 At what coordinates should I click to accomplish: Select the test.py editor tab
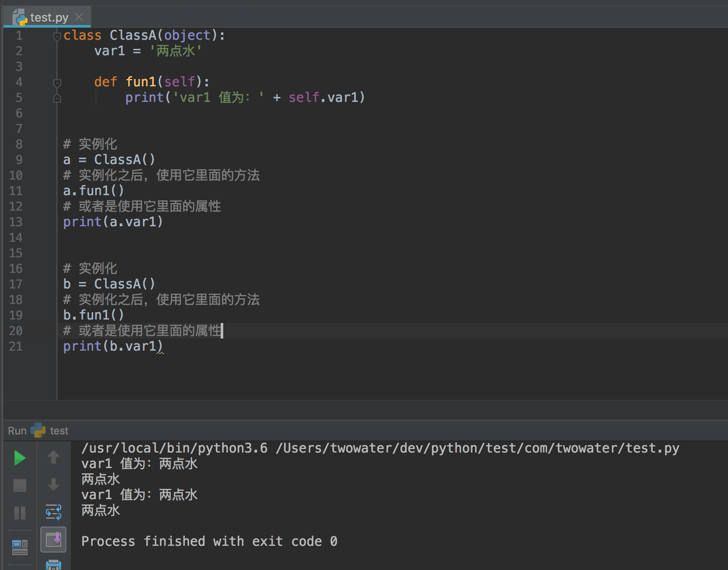click(x=47, y=17)
